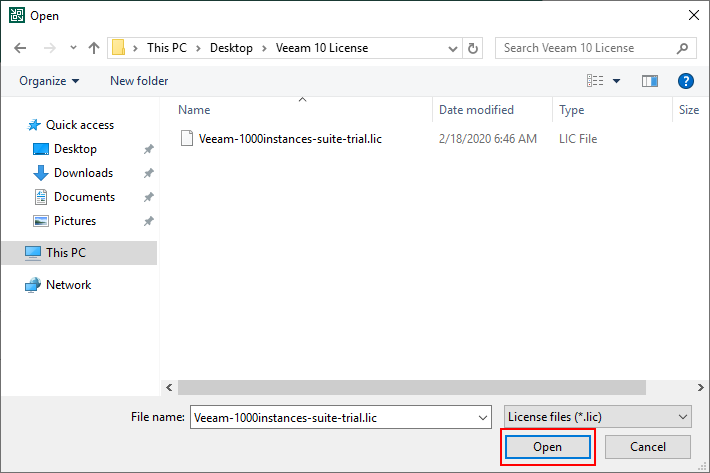Click Veeam 10 License breadcrumb segment

321,48
